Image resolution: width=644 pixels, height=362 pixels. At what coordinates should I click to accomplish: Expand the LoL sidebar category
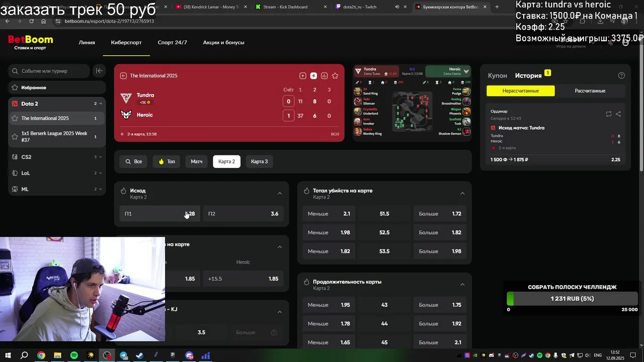click(x=101, y=173)
